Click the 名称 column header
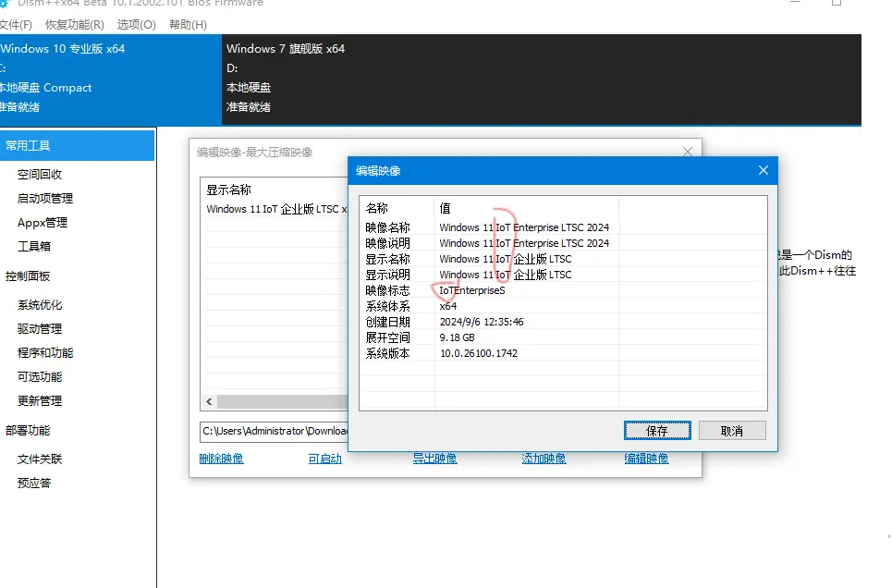The height and width of the screenshot is (588, 892). pyautogui.click(x=377, y=208)
